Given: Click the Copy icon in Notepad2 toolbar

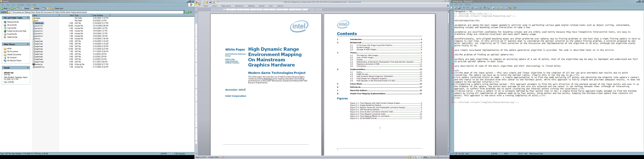Looking at the screenshot, I should pos(476,8).
